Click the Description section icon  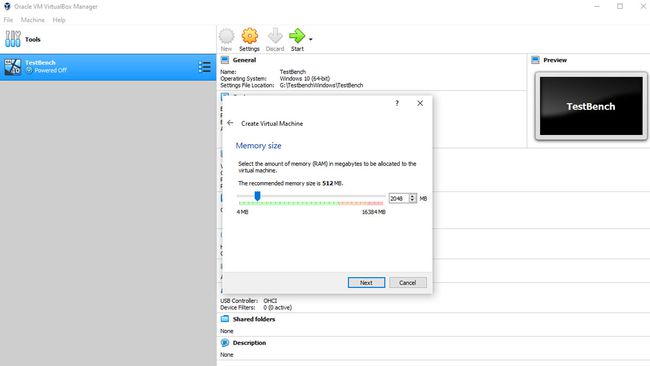point(225,343)
